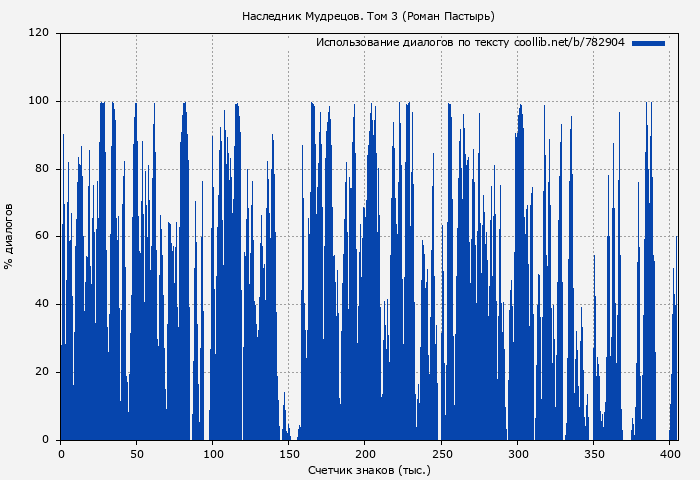Viewport: 700px width, 480px height.
Task: Click the 40 tick label on y-axis
Action: click(42, 304)
